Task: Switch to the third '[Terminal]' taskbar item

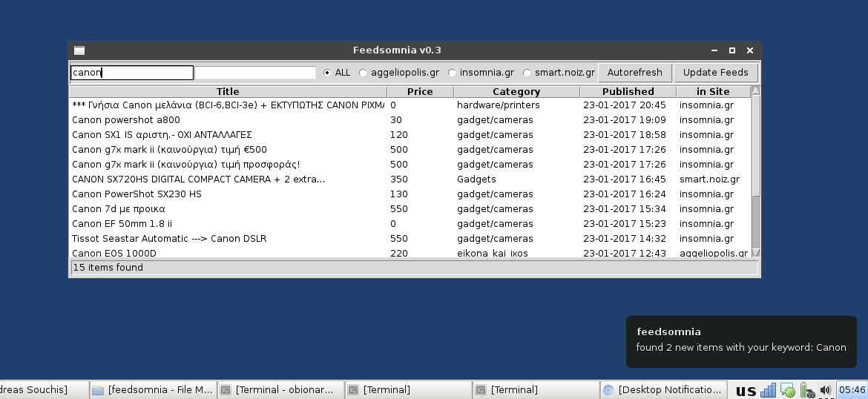Action: click(x=536, y=389)
